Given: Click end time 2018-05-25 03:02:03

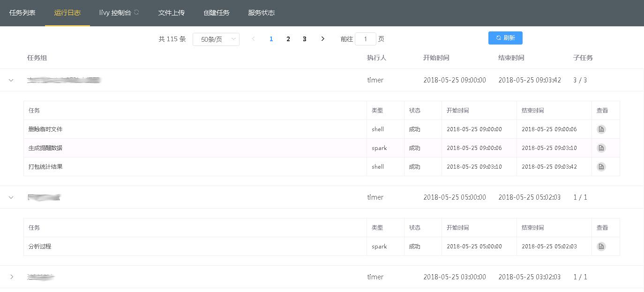Looking at the screenshot, I should click(x=530, y=277).
